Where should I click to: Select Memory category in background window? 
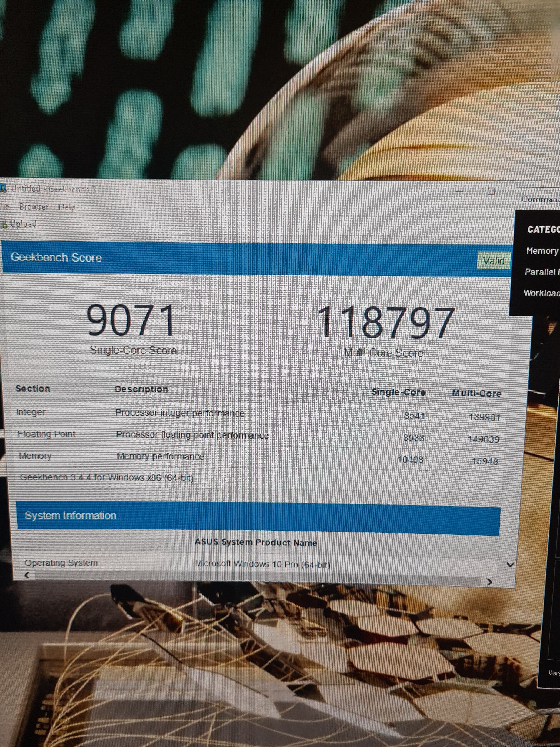pos(542,251)
